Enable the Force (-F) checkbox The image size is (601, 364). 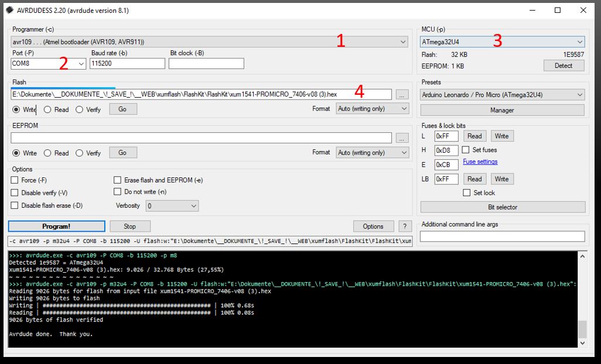tap(15, 180)
